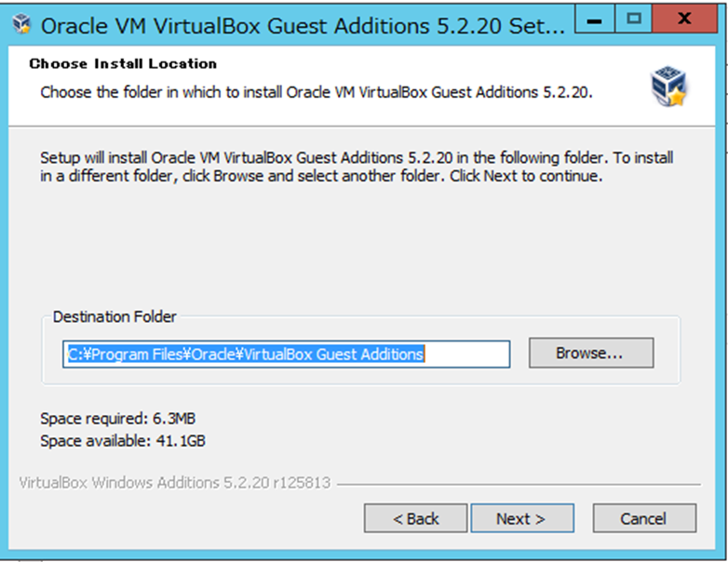This screenshot has width=728, height=562.
Task: Click the "Choose the folder in which" subtitle
Action: [317, 93]
